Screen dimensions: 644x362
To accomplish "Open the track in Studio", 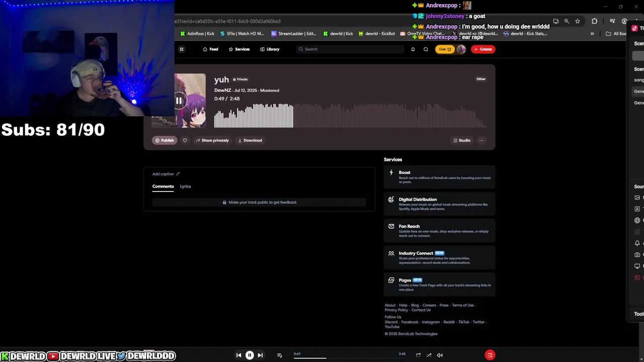I will [x=461, y=140].
